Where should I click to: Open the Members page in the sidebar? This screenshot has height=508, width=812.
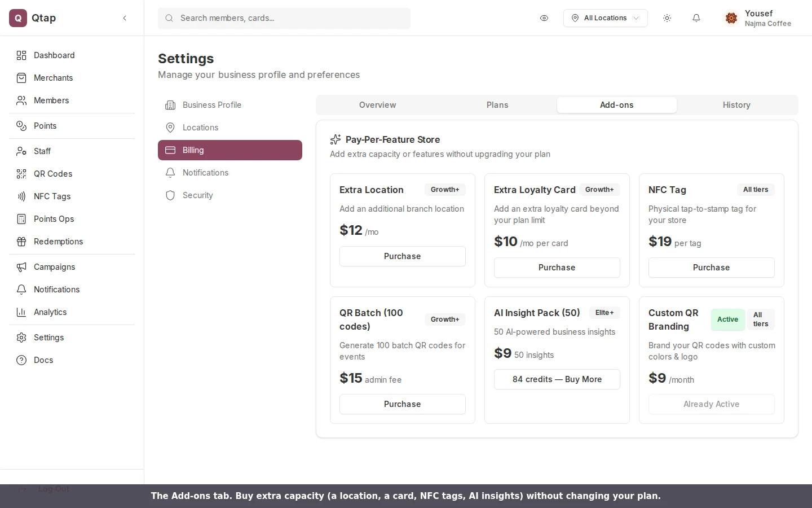[x=72, y=100]
